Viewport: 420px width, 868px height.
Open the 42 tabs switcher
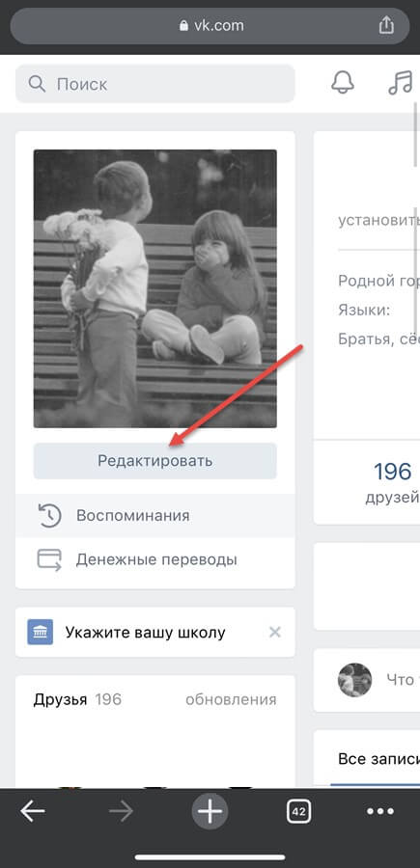298,811
